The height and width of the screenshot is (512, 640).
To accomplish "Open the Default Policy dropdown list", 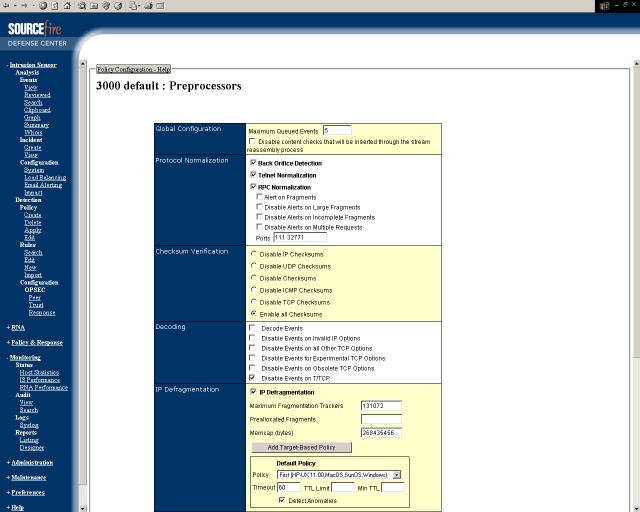I will pyautogui.click(x=339, y=475).
